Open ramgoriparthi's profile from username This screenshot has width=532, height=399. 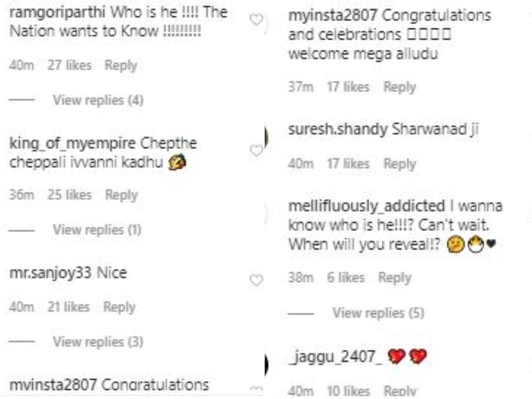click(57, 13)
